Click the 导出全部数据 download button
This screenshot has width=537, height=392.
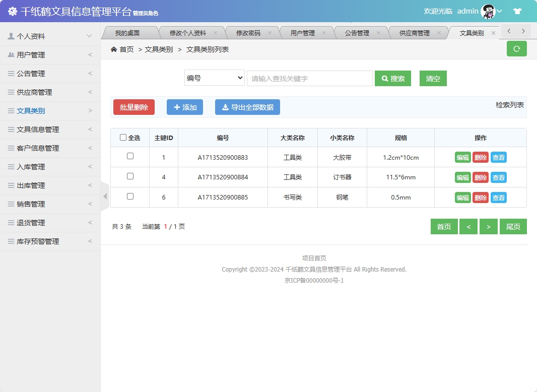(247, 107)
